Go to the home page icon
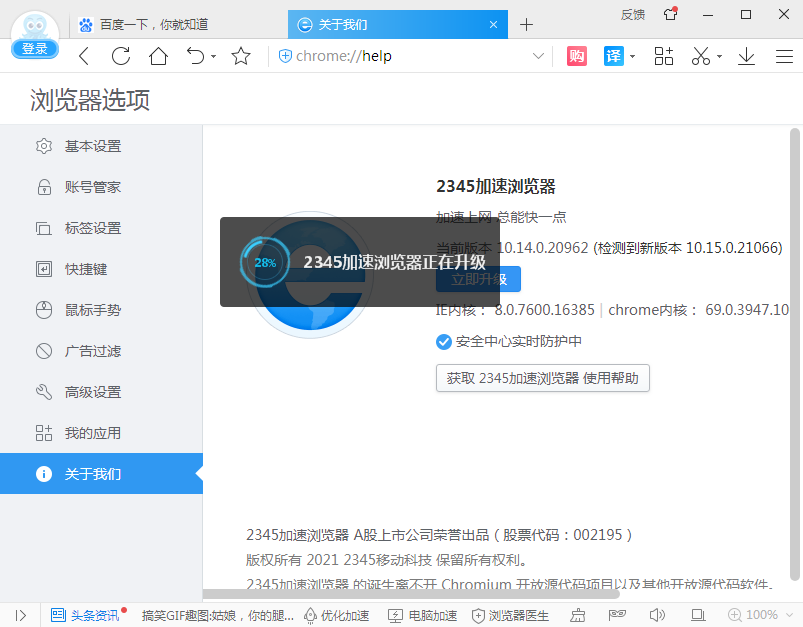Viewport: 803px width, 627px height. coord(158,56)
